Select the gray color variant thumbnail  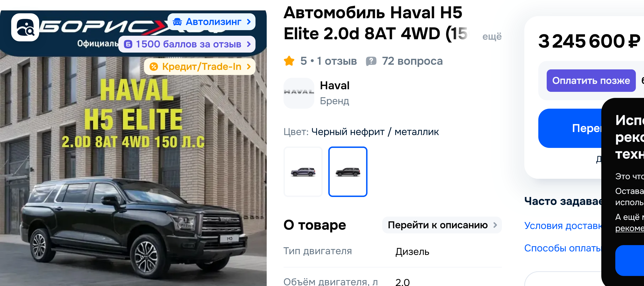click(303, 172)
